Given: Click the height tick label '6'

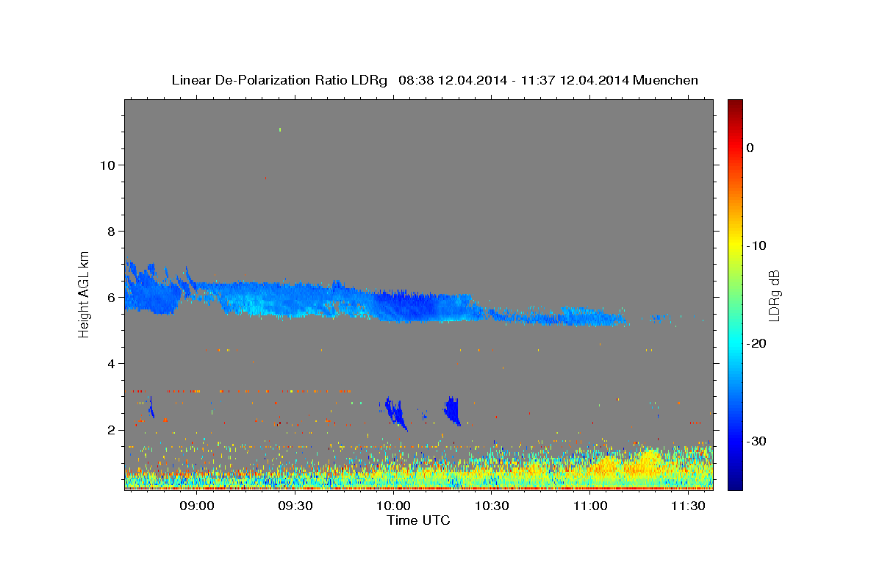Looking at the screenshot, I should 110,297.
